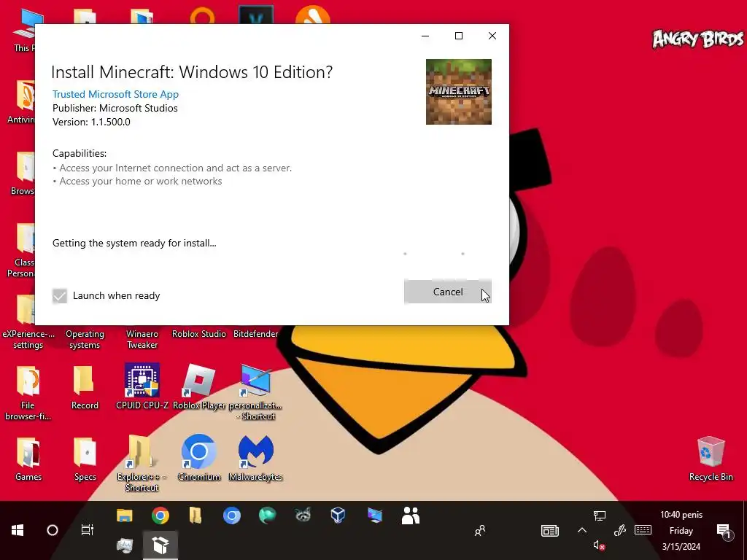The image size is (747, 560).
Task: Open the personalization monitor taskbar icon
Action: [375, 516]
